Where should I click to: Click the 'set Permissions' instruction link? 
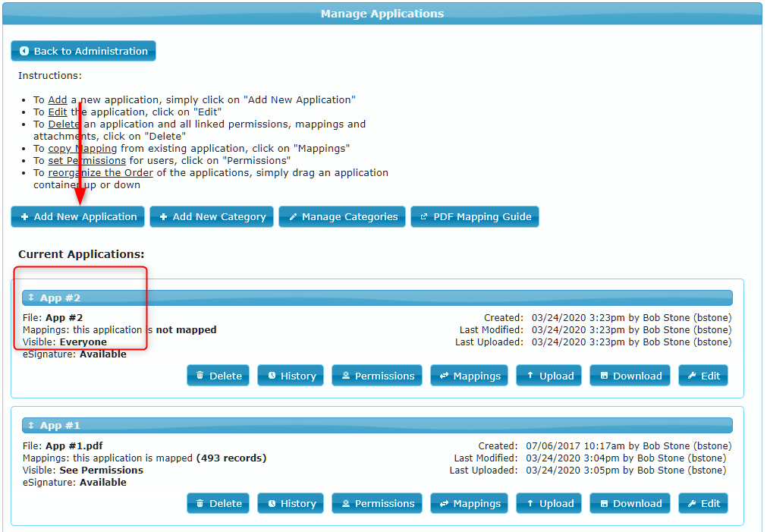[86, 160]
